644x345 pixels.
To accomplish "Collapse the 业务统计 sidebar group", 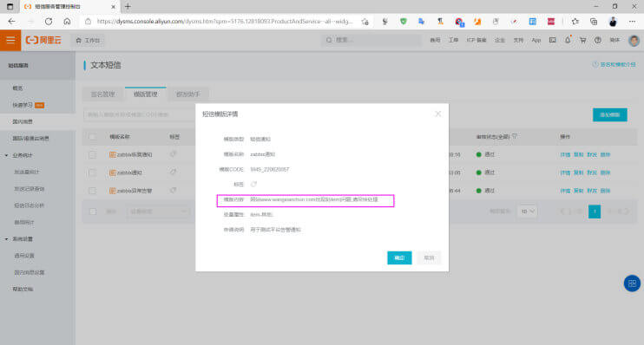I will tap(6, 155).
